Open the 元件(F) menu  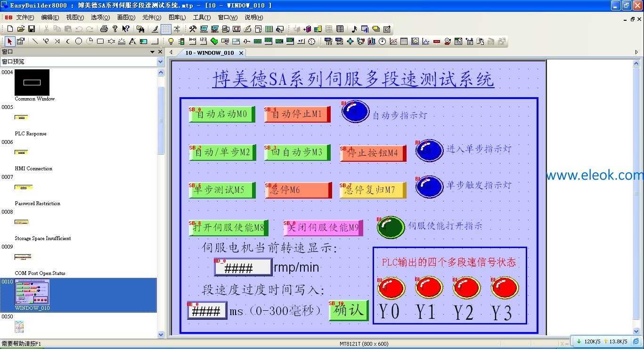click(x=152, y=17)
